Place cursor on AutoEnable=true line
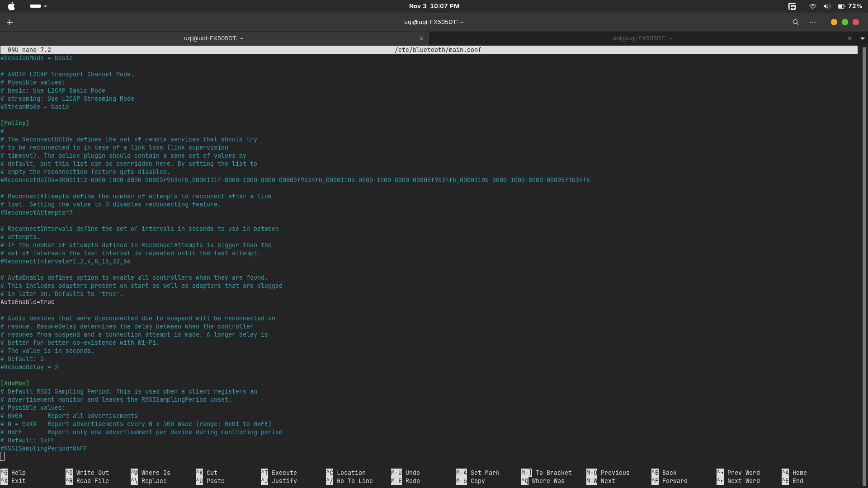 pos(28,302)
